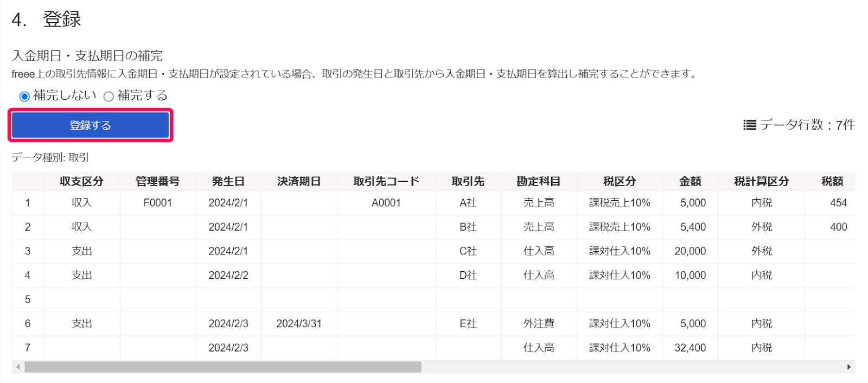Click the 支出 cell in E社 row
The image size is (868, 383).
pyautogui.click(x=82, y=324)
